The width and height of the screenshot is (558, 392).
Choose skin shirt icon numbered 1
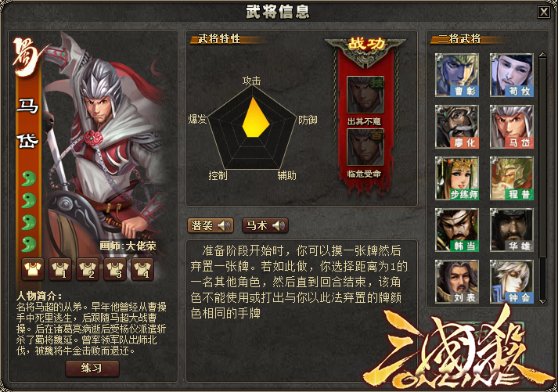coord(60,270)
